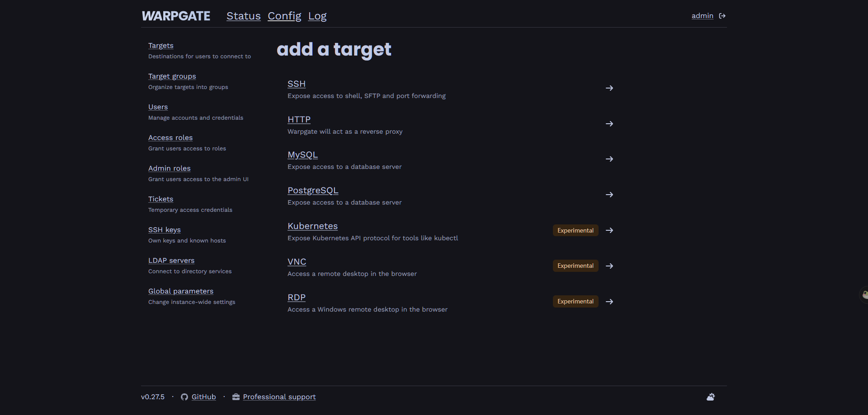This screenshot has width=868, height=415.
Task: Open LDAP servers in the sidebar
Action: [x=171, y=261]
